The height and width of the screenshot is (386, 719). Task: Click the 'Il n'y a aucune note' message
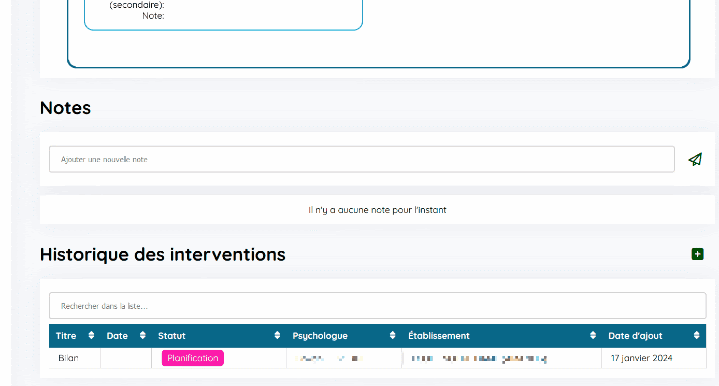[377, 210]
